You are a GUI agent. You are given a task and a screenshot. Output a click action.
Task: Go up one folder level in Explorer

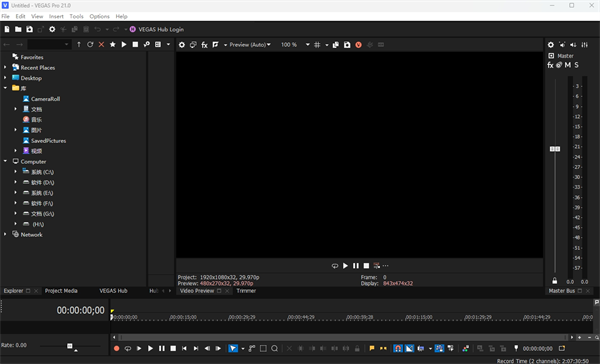(x=79, y=44)
